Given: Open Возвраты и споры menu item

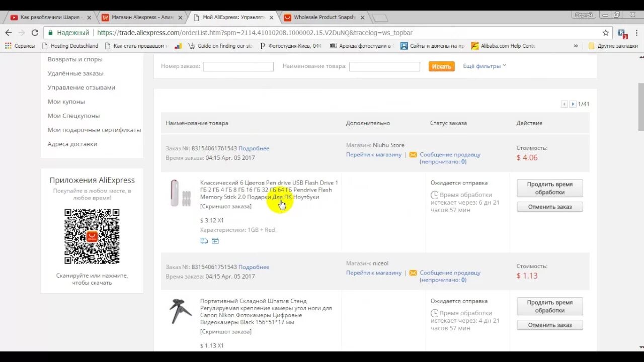Looking at the screenshot, I should (x=75, y=59).
